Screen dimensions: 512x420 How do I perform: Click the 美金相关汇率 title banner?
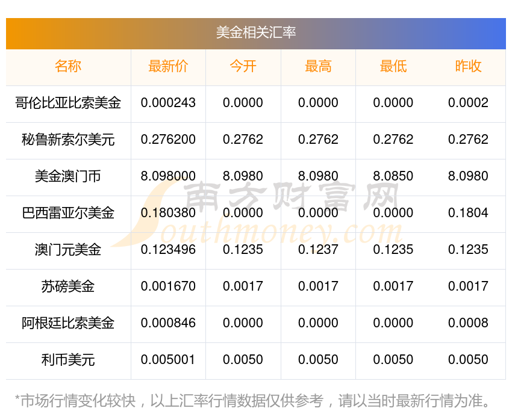[255, 33]
